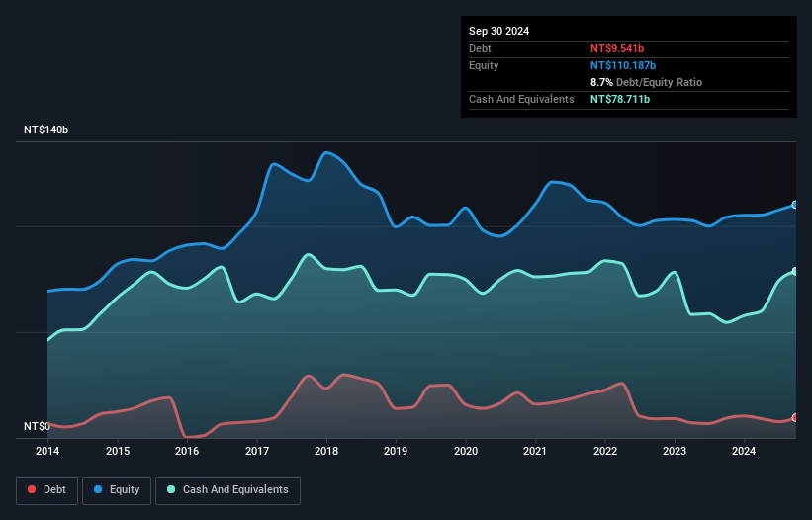Viewport: 812px width, 520px height.
Task: Click the 2014 axis label
Action: pyautogui.click(x=47, y=451)
